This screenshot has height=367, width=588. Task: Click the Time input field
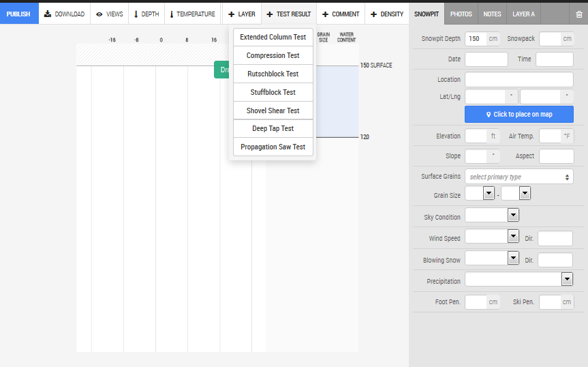(x=555, y=59)
